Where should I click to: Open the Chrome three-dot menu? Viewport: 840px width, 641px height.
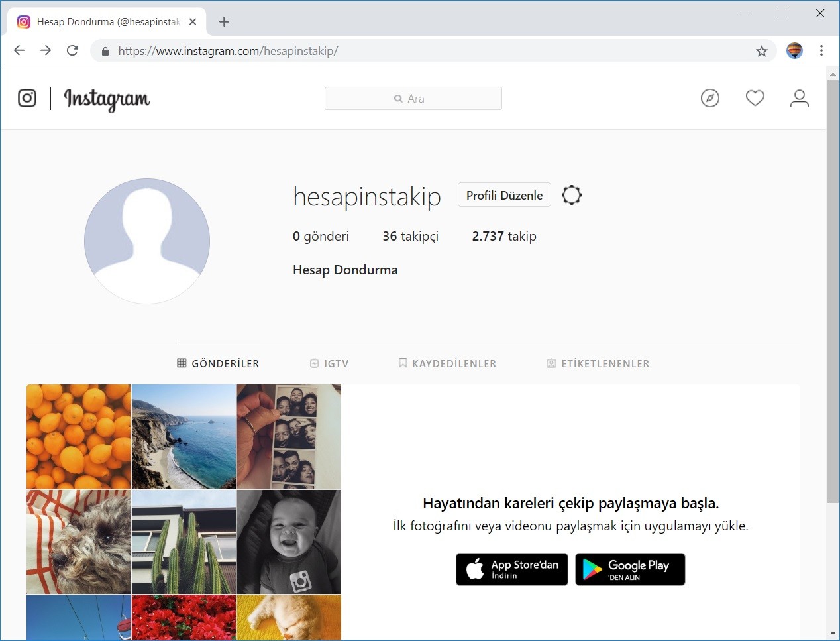coord(821,50)
